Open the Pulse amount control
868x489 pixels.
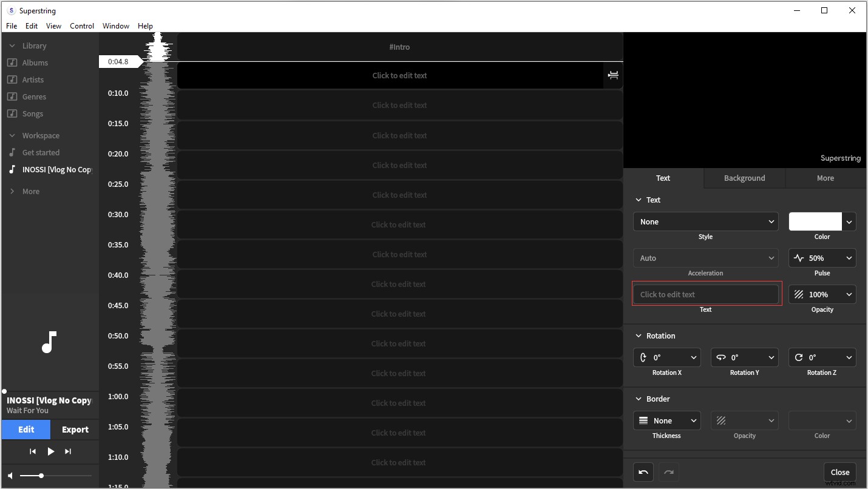822,258
